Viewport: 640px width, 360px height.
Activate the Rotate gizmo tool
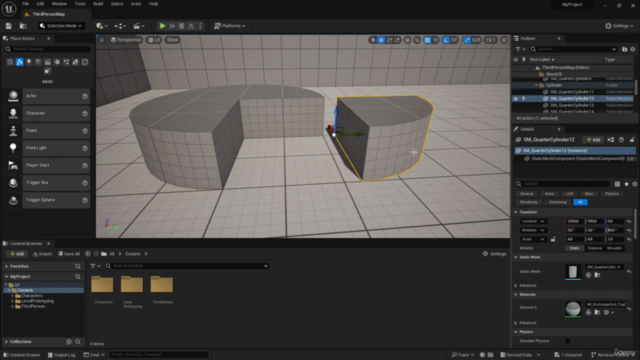(389, 40)
